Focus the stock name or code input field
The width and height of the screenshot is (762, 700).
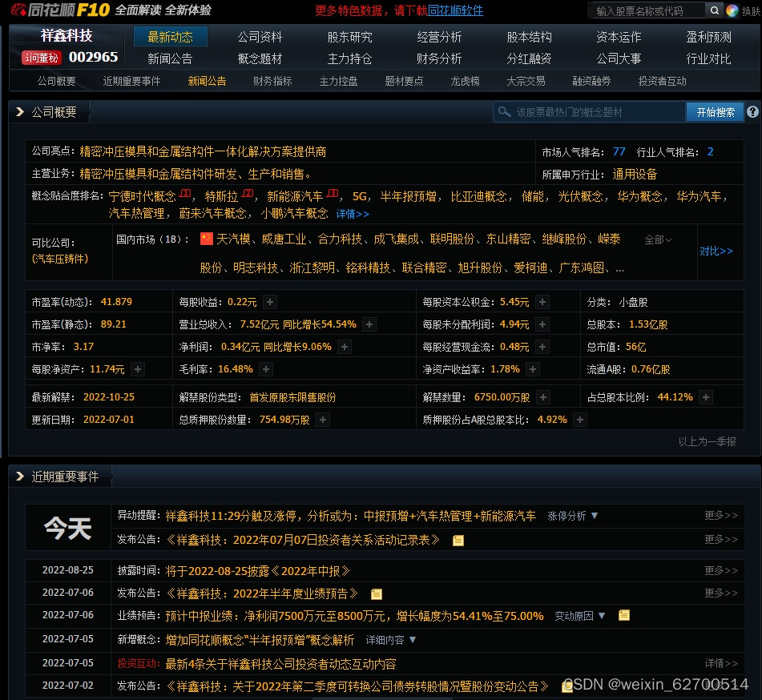point(647,10)
